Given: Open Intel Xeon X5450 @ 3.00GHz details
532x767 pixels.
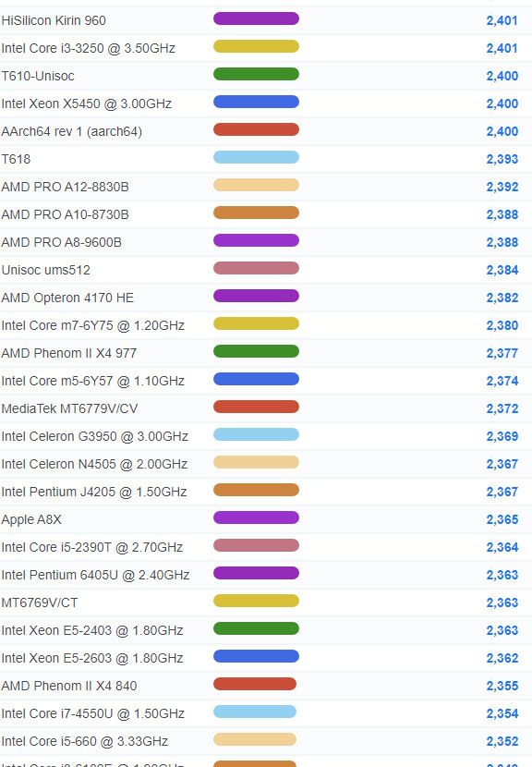Looking at the screenshot, I should (87, 103).
